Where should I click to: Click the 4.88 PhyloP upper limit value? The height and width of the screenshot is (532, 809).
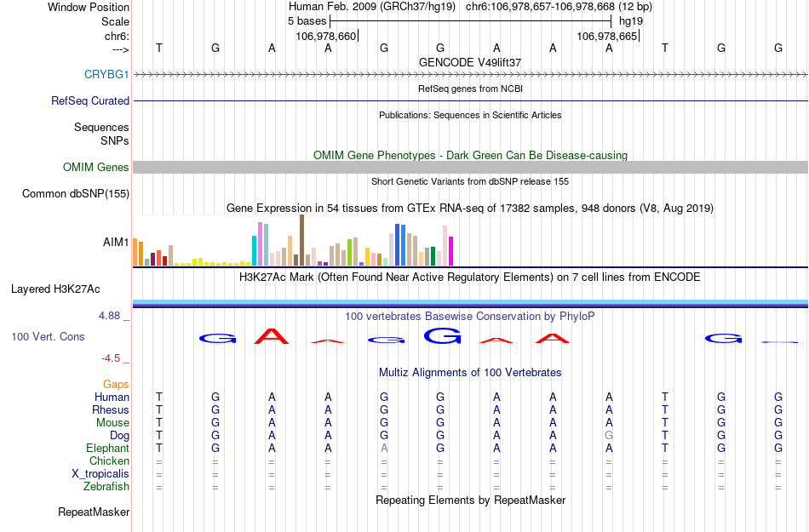click(109, 316)
